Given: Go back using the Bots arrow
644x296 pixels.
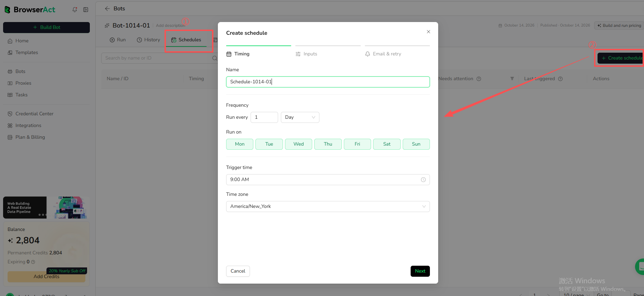Looking at the screenshot, I should click(107, 9).
